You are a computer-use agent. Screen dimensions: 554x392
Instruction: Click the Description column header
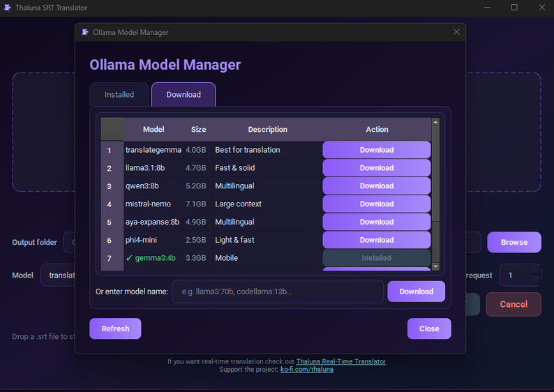coord(267,129)
